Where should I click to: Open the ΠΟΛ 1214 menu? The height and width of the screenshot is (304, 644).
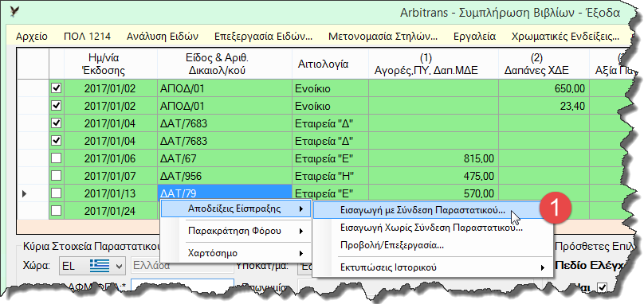click(x=87, y=36)
